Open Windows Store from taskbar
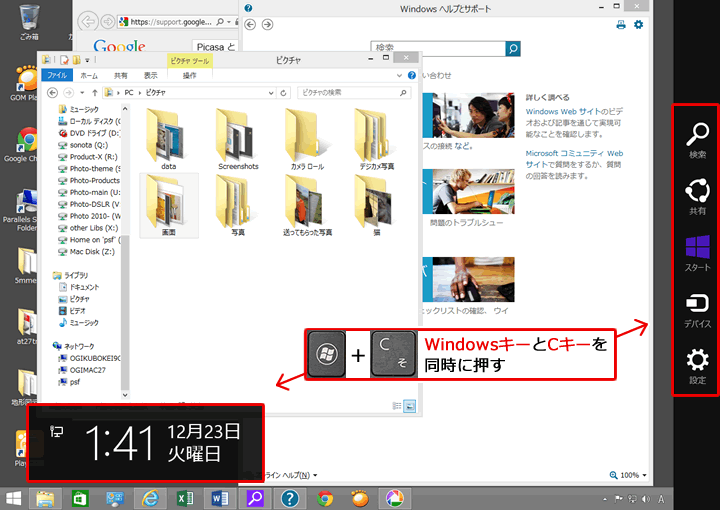The width and height of the screenshot is (720, 510). (x=80, y=499)
